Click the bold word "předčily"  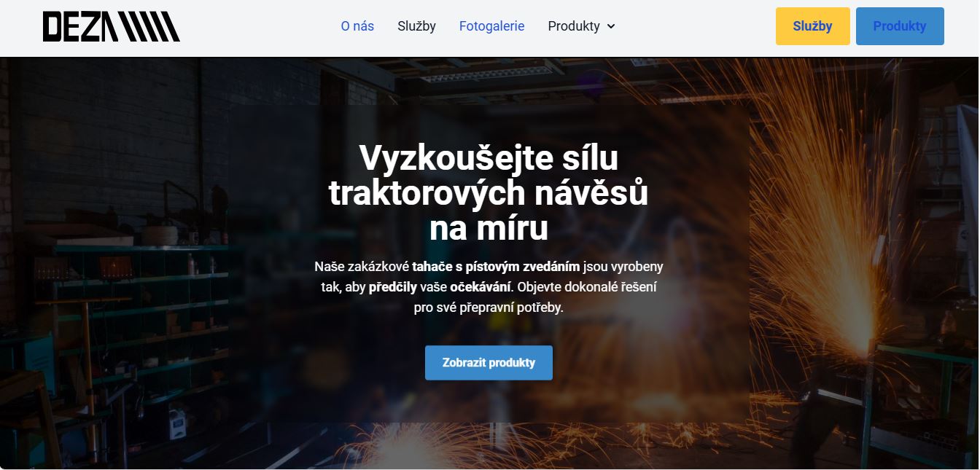tap(393, 287)
